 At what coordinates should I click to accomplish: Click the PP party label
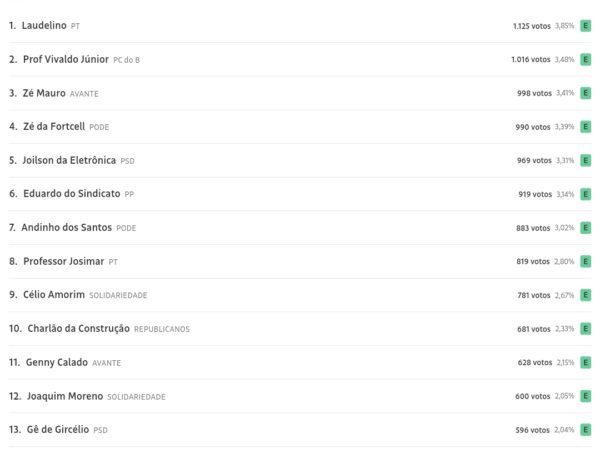(129, 194)
